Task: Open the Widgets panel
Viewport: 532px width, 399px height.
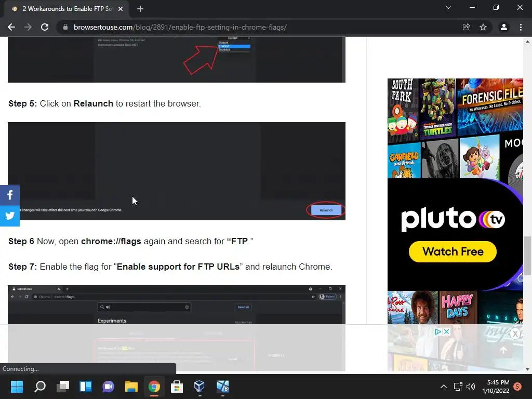Action: coord(86,387)
